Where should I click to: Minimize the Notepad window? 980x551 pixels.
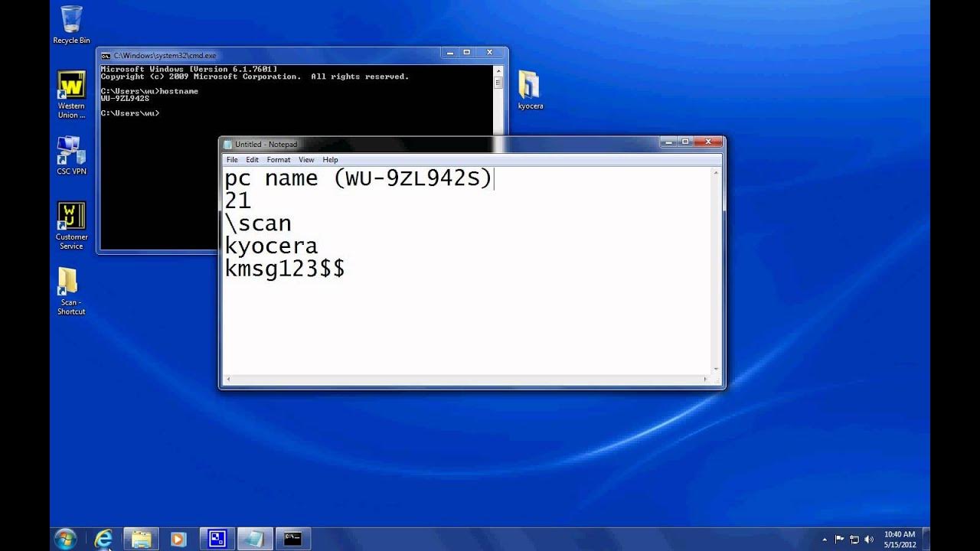pos(670,142)
